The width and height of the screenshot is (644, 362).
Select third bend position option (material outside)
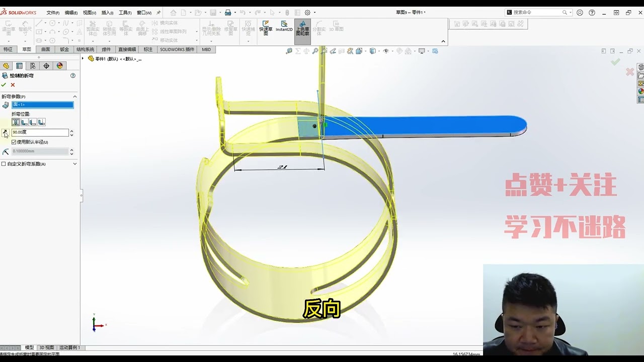point(33,122)
